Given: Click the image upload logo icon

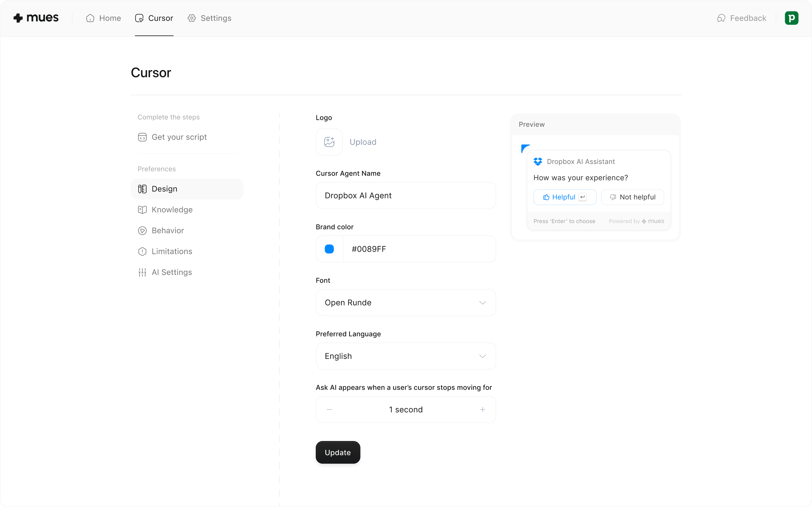Looking at the screenshot, I should tap(329, 142).
